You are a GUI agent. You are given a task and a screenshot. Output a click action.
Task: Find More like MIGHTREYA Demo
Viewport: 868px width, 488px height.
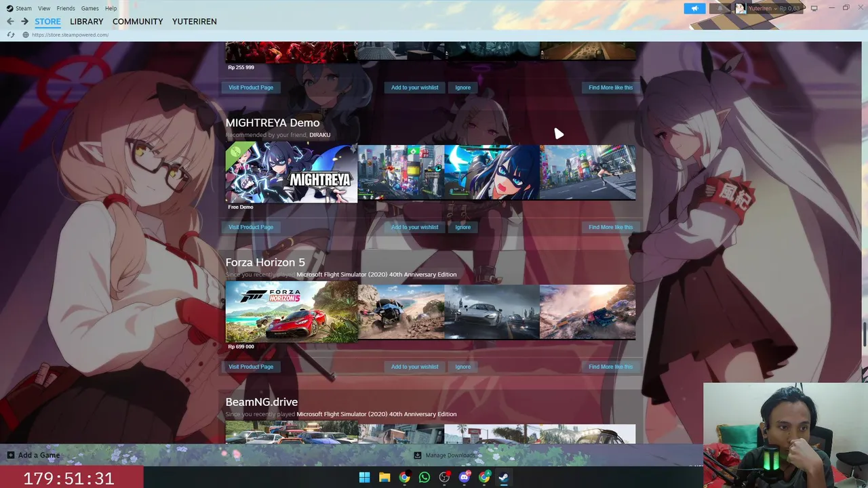[610, 227]
